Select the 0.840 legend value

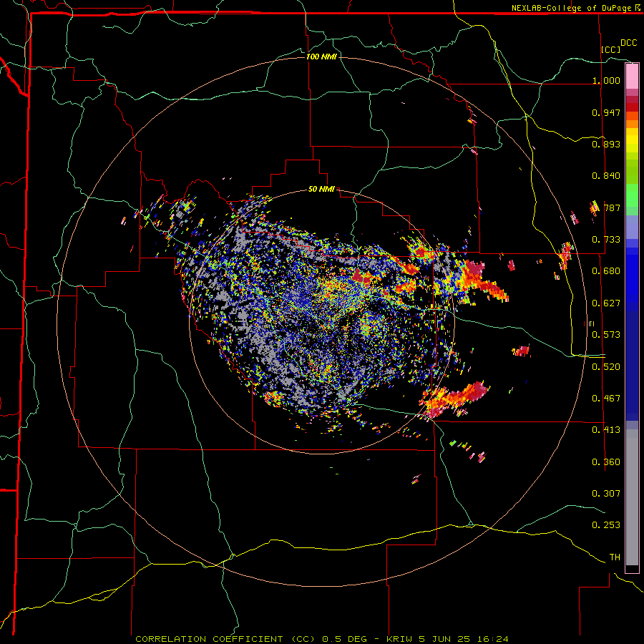(x=606, y=176)
